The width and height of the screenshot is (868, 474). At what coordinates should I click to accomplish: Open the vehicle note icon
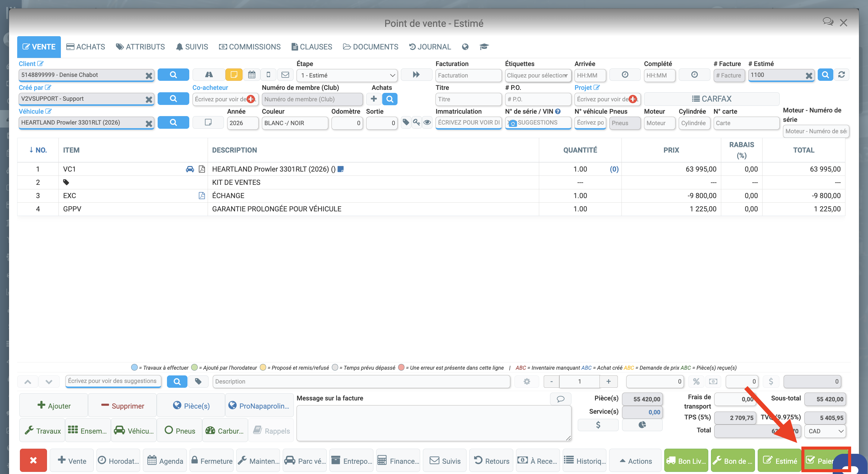[208, 122]
